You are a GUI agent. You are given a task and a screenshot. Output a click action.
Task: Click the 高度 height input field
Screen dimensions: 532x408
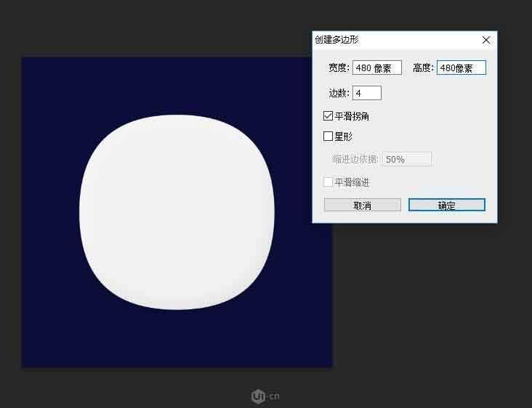[x=461, y=68]
